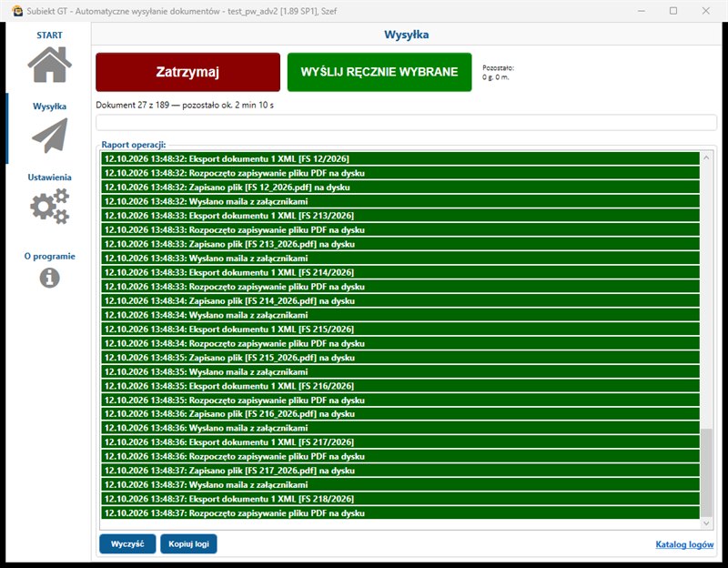Click the scroll down arrow in report list

point(706,523)
